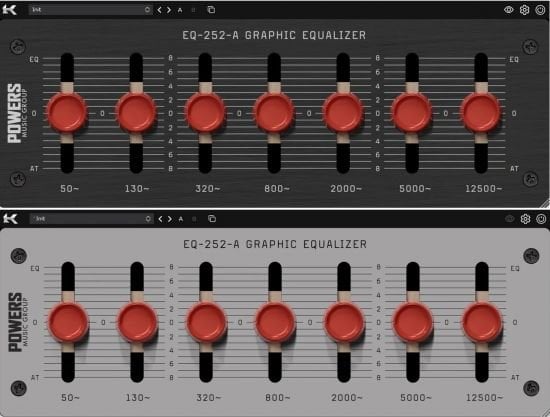Viewport: 550px width, 417px height.
Task: Click copy A/B icon in light equalizer toolbar
Action: 212,218
